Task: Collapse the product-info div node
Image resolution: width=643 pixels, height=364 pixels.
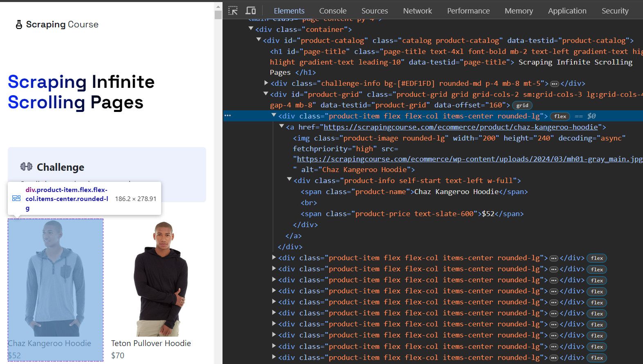Action: 290,179
